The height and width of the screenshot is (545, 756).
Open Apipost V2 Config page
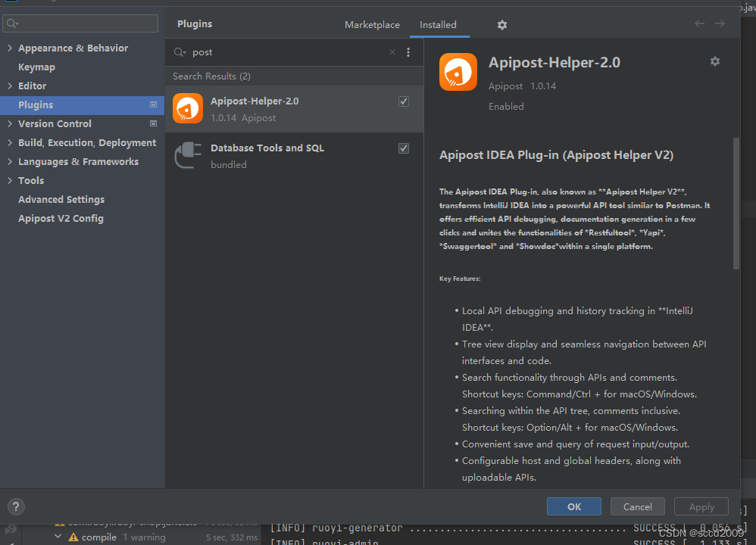(61, 218)
